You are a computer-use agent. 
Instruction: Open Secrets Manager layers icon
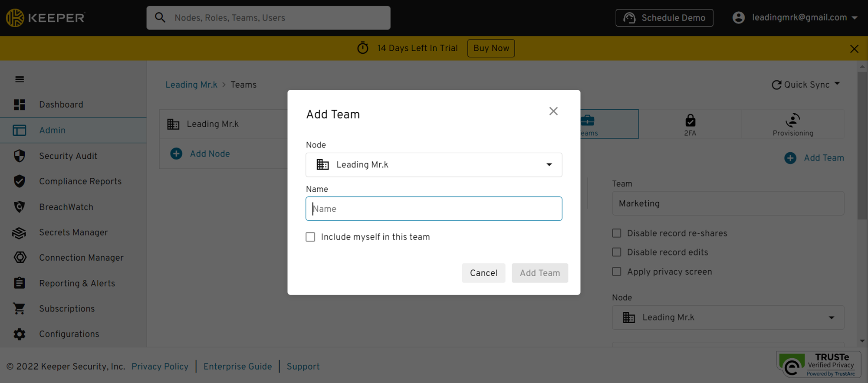(20, 233)
